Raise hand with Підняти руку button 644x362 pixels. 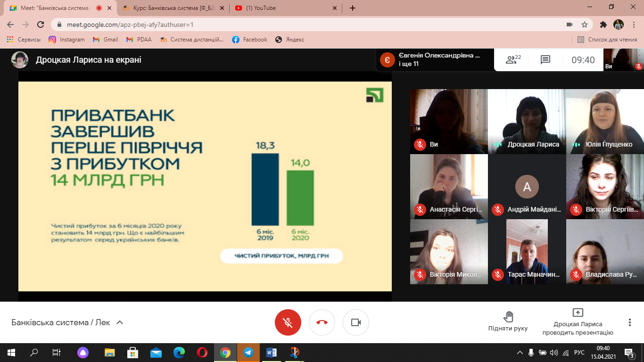(508, 321)
